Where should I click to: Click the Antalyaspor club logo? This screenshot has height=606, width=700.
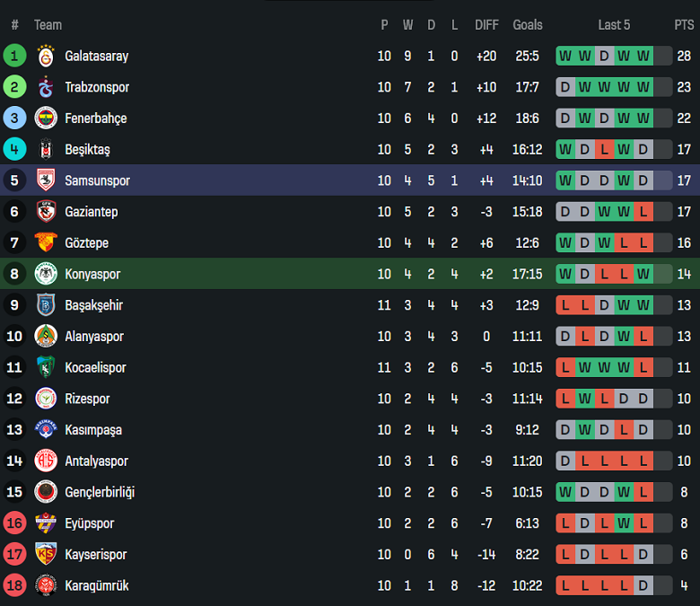(x=46, y=461)
